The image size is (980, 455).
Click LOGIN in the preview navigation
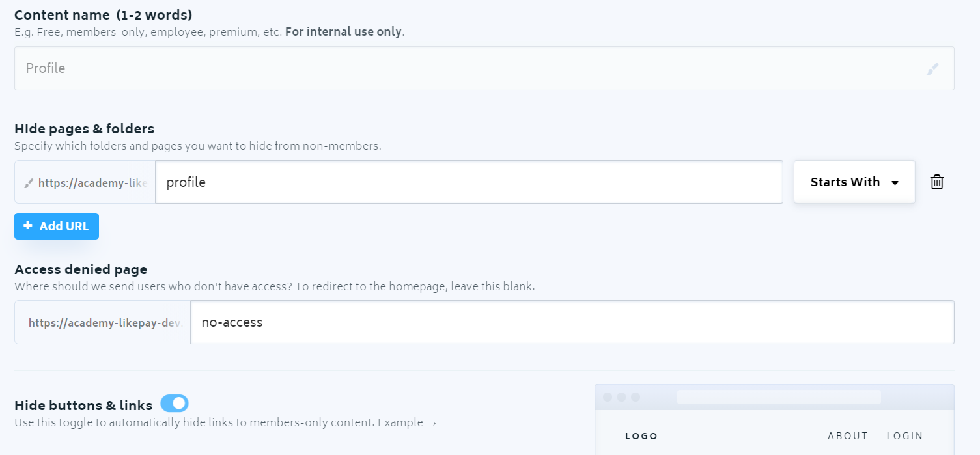(905, 436)
